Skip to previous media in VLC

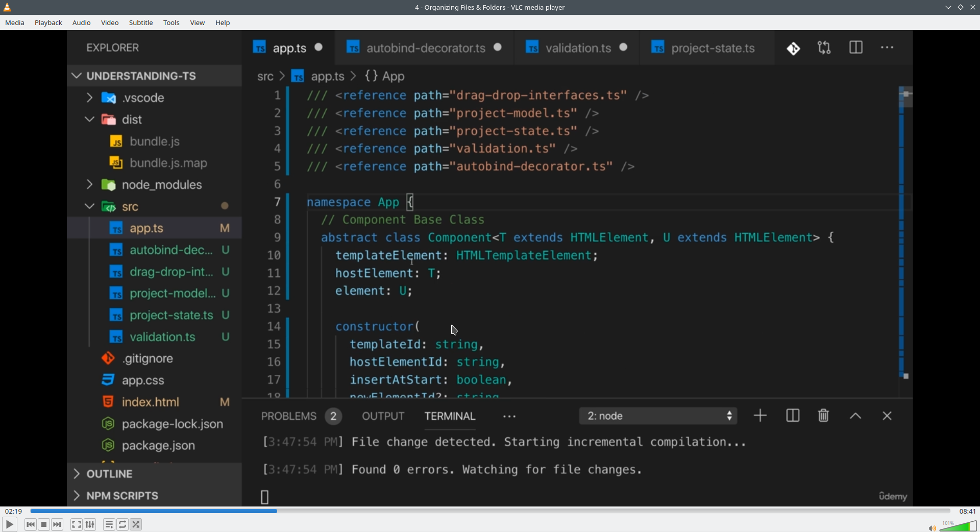click(x=31, y=524)
